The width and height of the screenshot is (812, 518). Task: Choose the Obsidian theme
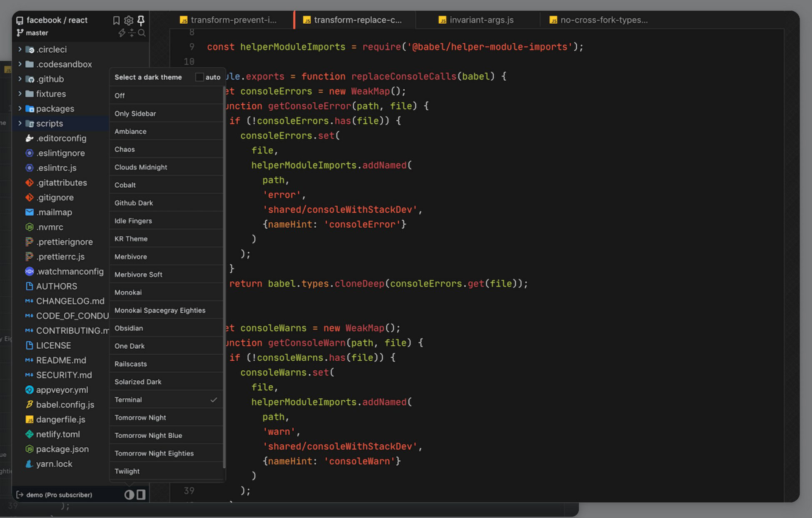point(166,328)
